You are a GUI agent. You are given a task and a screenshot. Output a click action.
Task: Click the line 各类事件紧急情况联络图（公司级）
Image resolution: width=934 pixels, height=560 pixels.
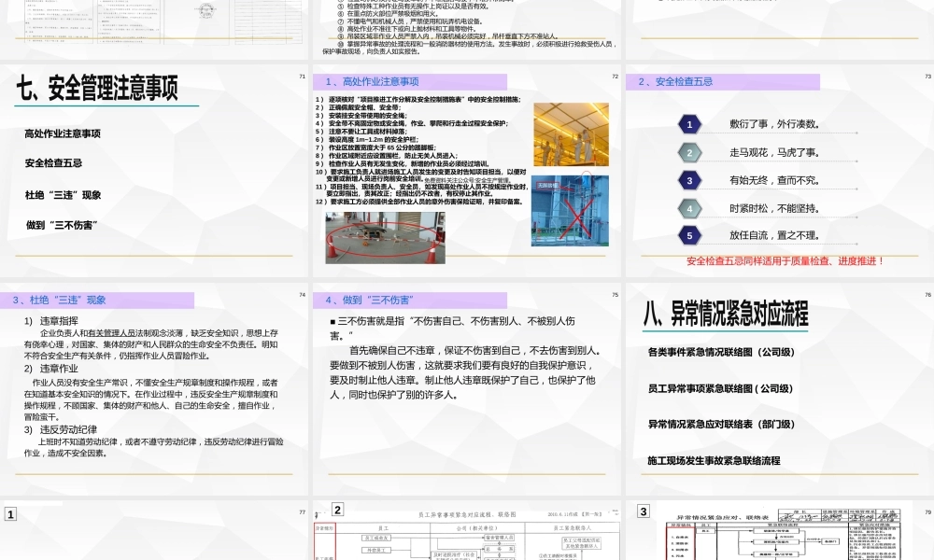click(x=721, y=352)
